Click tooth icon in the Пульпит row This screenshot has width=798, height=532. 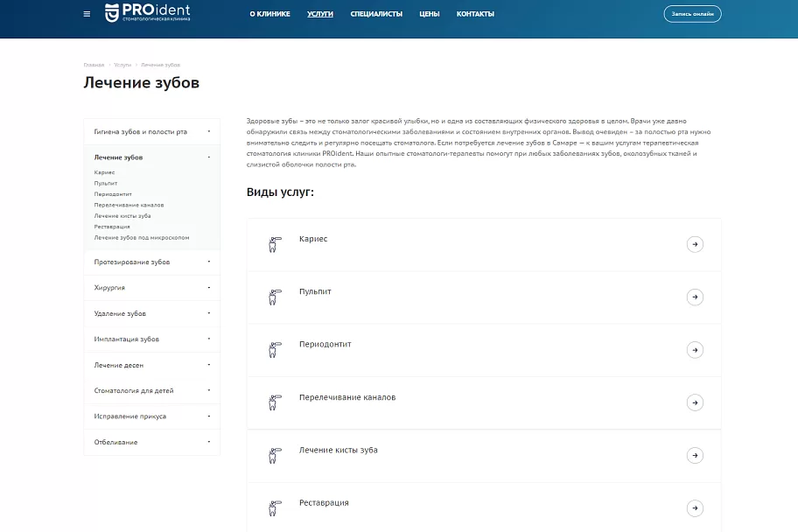(275, 297)
